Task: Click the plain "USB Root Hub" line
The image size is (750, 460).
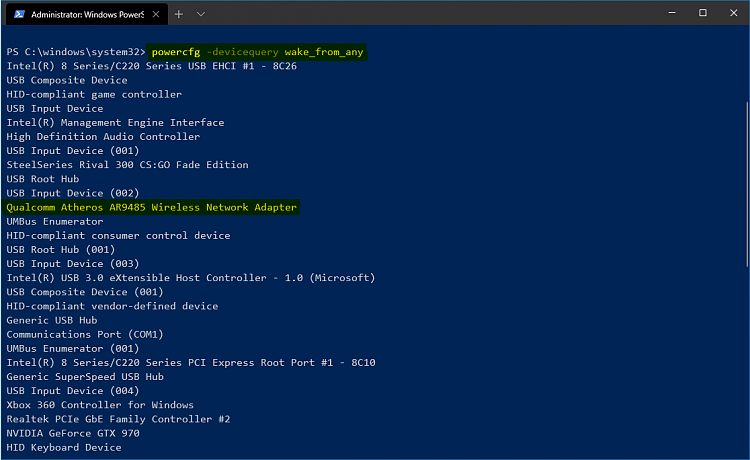Action: point(43,179)
